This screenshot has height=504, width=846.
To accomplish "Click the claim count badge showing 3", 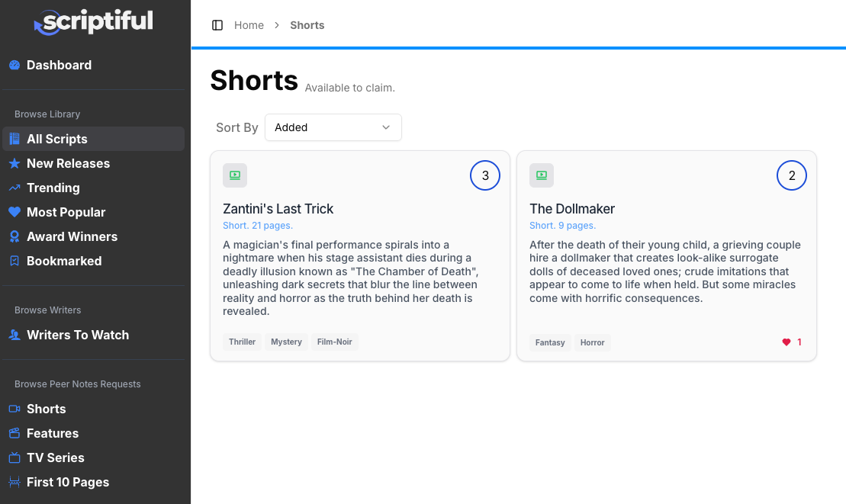I will pos(485,175).
